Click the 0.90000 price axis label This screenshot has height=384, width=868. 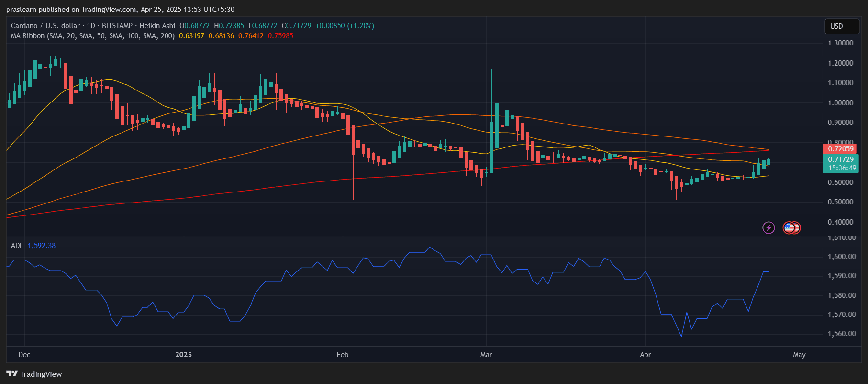pos(841,123)
